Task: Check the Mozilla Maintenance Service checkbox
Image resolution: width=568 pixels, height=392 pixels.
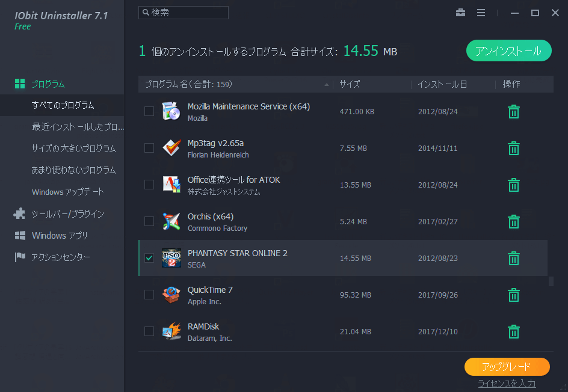Action: 149,111
